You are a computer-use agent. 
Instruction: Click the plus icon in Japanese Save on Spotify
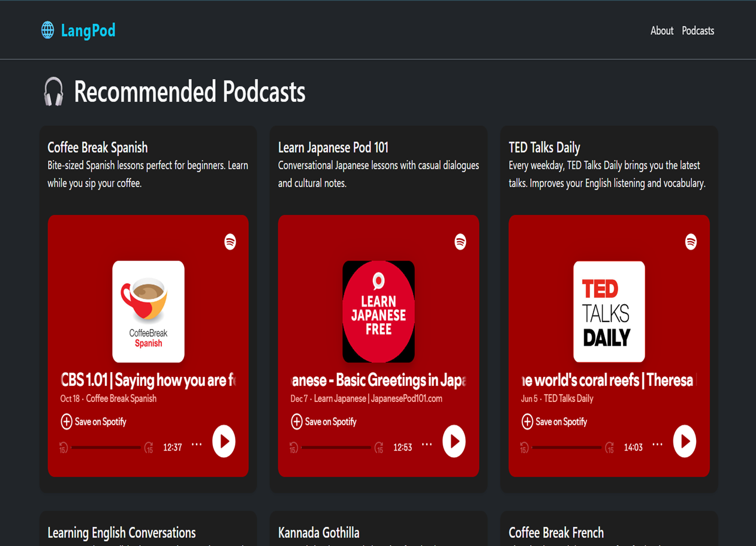click(297, 422)
